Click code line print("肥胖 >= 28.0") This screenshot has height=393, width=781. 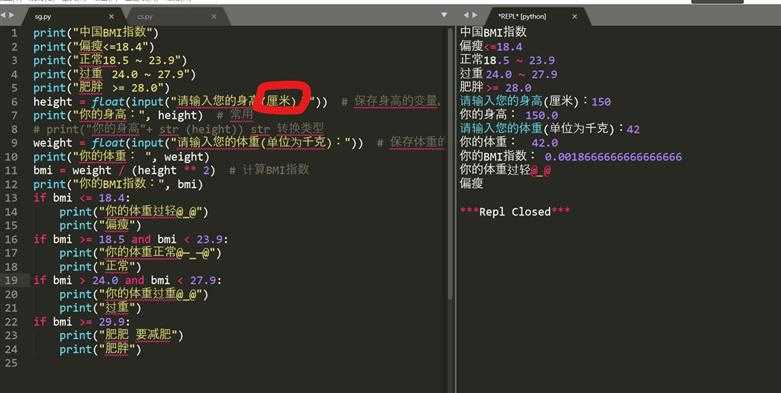point(102,88)
